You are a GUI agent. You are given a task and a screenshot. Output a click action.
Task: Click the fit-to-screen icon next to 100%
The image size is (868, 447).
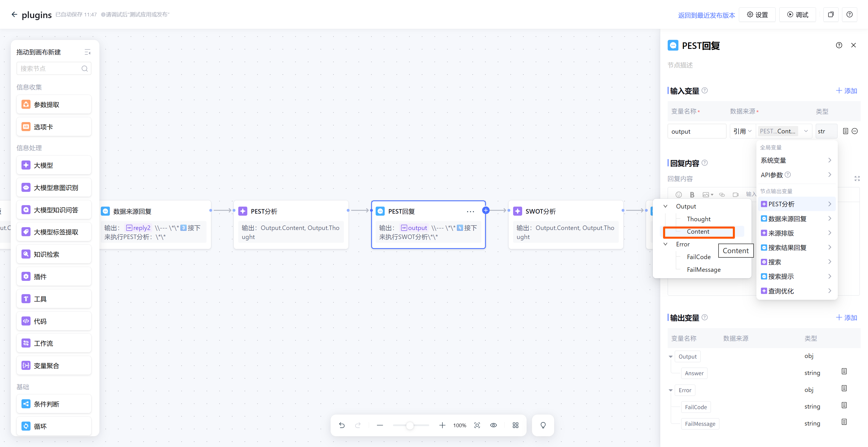tap(477, 425)
